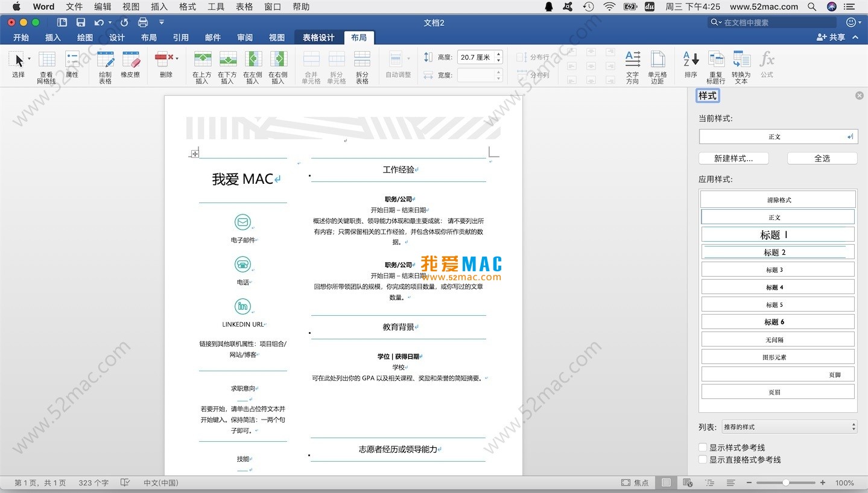The width and height of the screenshot is (868, 493).
Task: Click the Print icon
Action: click(x=143, y=22)
